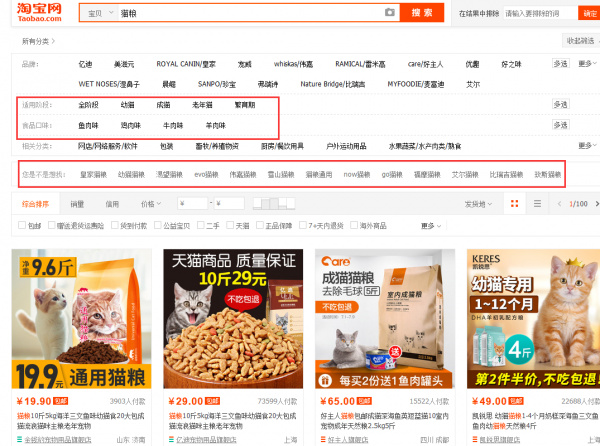Tick the 公益宝贝 checkbox
This screenshot has width=600, height=446.
(x=157, y=225)
